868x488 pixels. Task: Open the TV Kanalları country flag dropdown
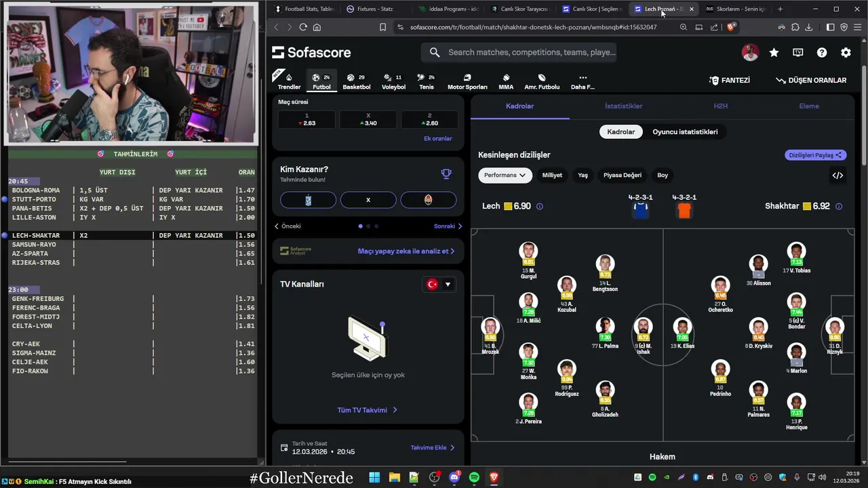point(439,284)
